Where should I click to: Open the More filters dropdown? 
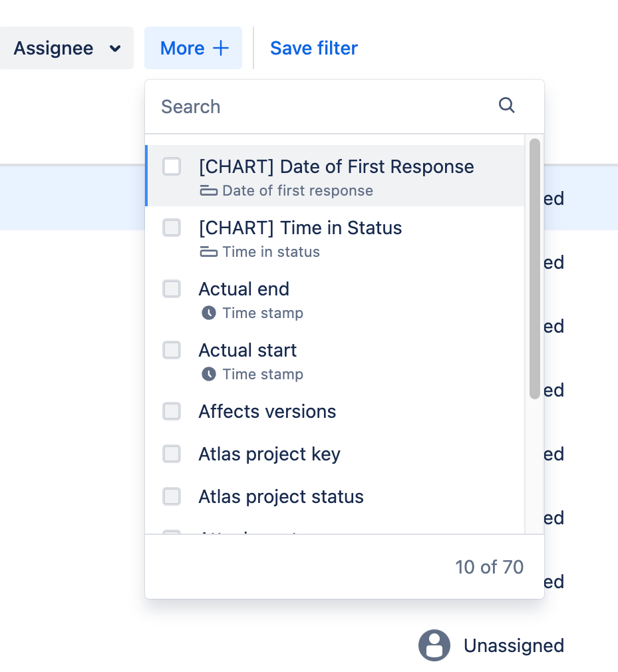click(194, 48)
